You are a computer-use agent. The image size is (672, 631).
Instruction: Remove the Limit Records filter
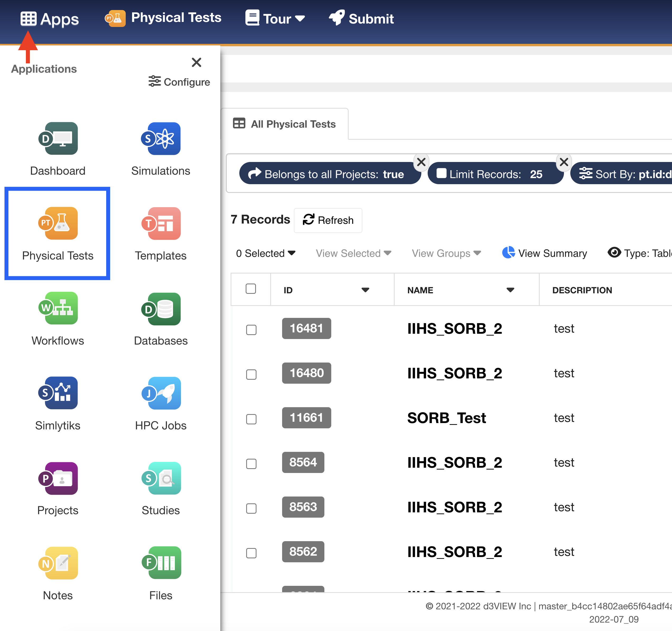[x=564, y=162]
